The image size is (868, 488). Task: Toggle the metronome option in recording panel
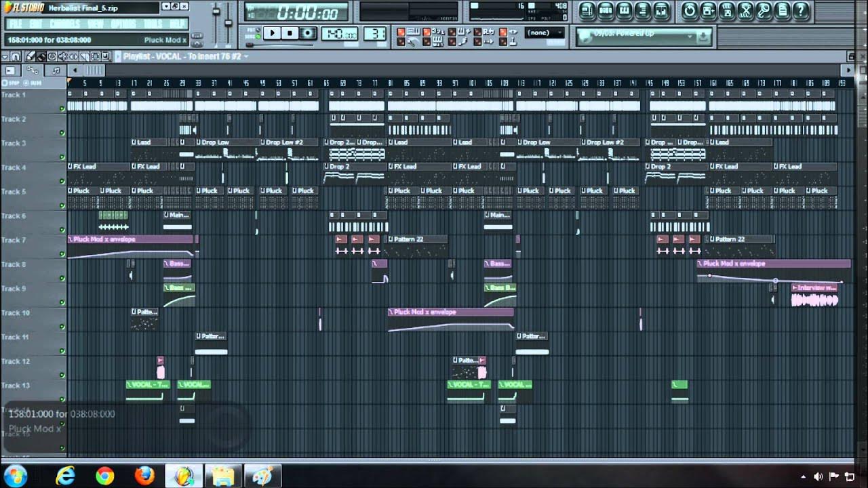point(407,42)
